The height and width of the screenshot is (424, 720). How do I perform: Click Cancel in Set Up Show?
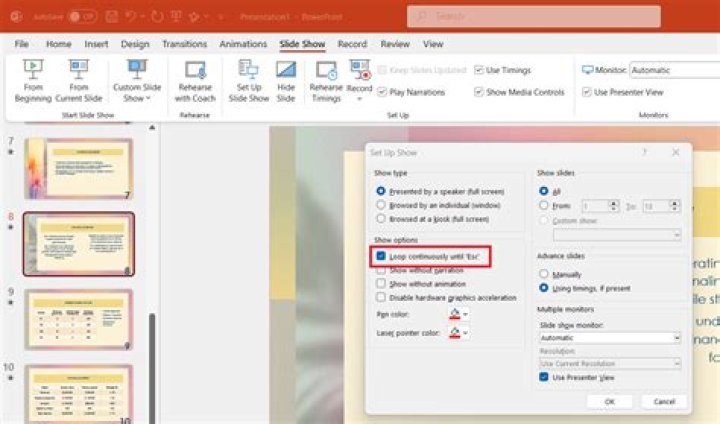click(664, 401)
